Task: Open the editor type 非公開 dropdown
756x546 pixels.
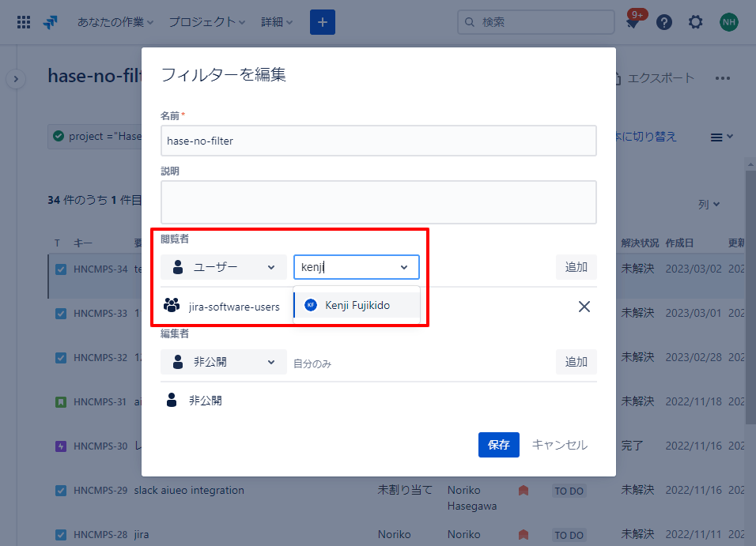Action: pos(224,362)
